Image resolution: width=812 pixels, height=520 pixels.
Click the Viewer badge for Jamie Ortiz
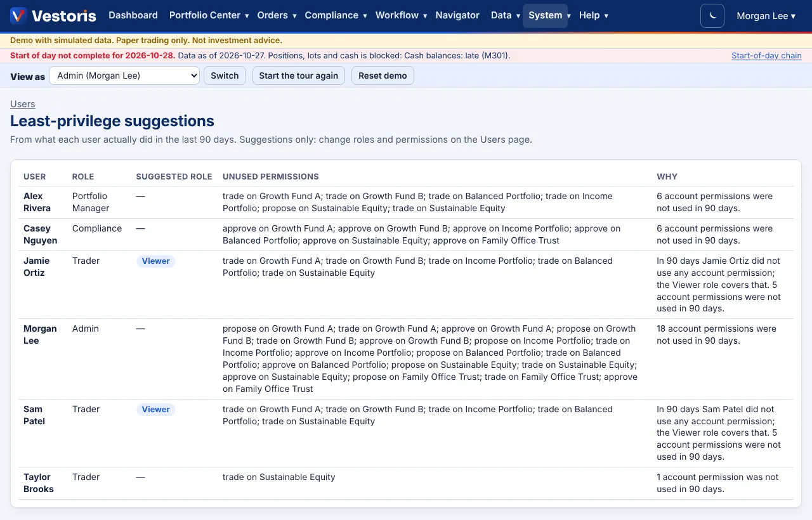point(156,261)
